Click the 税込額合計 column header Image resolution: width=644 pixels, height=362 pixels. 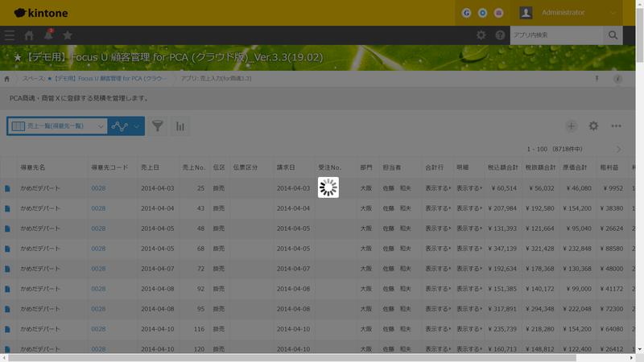pos(502,167)
